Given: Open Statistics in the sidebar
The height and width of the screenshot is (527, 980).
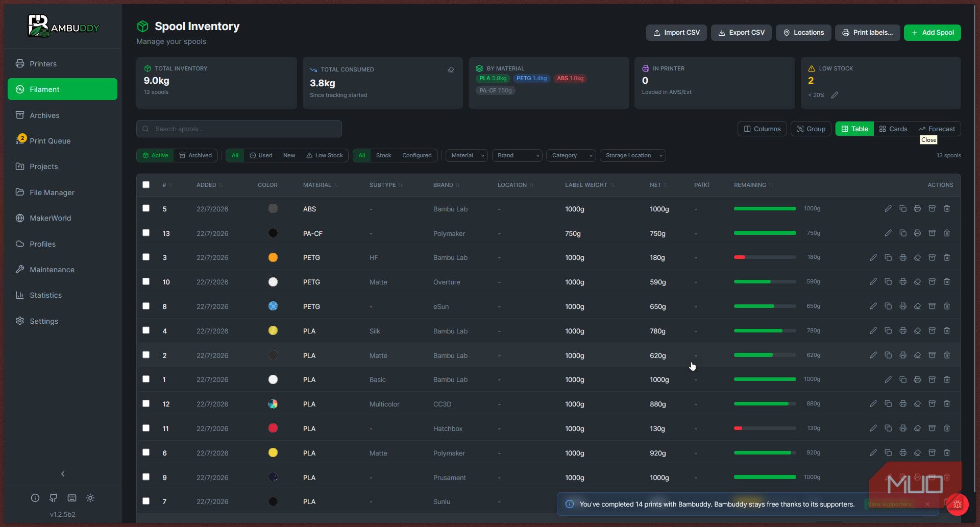Looking at the screenshot, I should pos(45,295).
